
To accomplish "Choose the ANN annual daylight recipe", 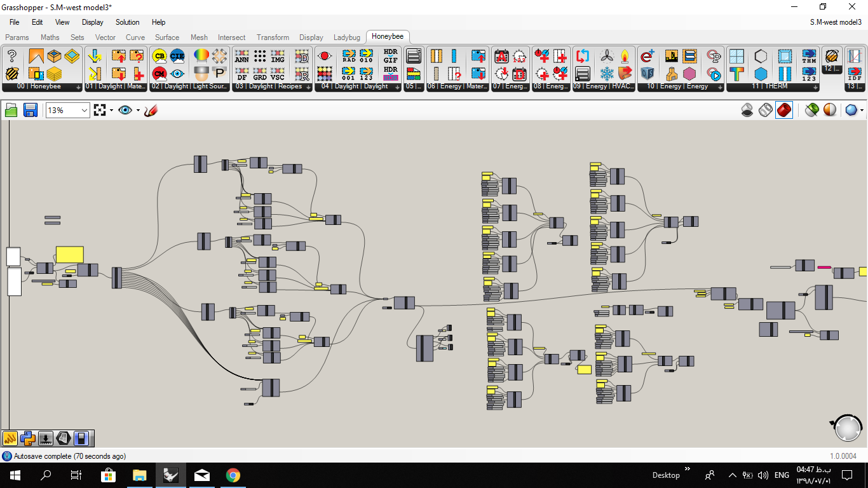I will tap(242, 57).
